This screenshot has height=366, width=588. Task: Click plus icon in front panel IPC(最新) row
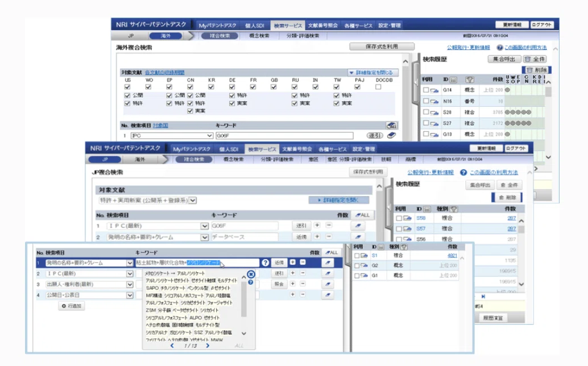(x=292, y=273)
